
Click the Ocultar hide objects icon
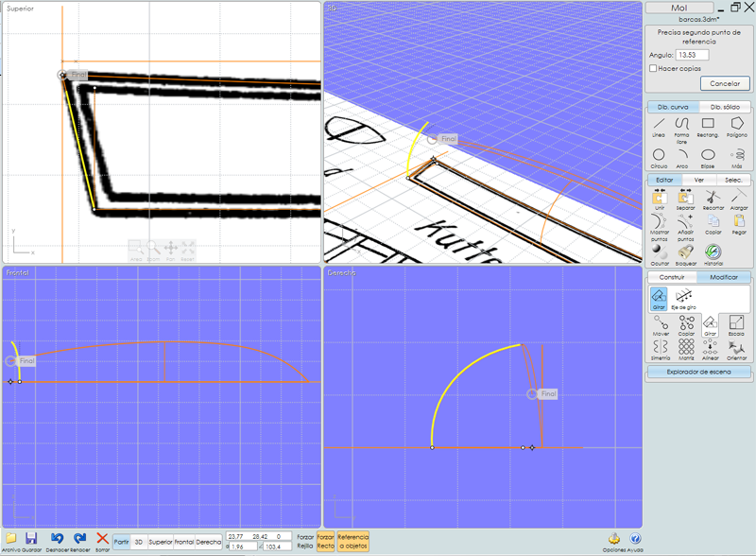[659, 255]
